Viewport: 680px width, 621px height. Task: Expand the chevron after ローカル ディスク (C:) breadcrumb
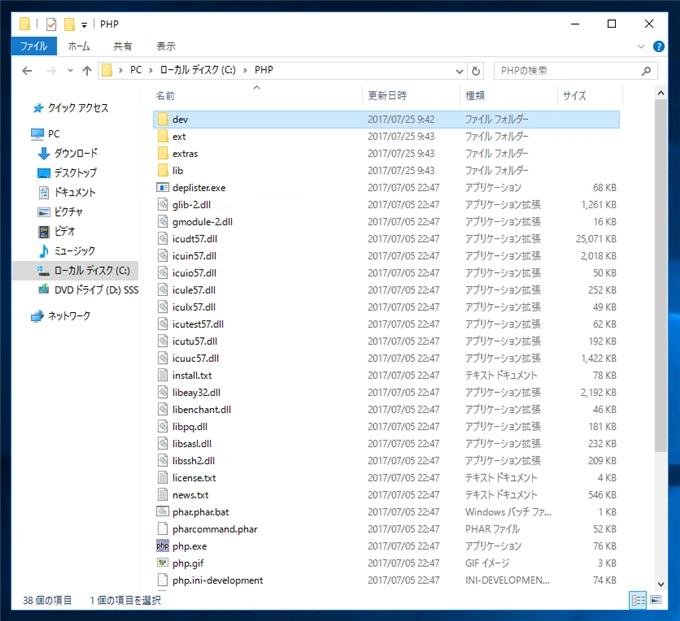[245, 71]
